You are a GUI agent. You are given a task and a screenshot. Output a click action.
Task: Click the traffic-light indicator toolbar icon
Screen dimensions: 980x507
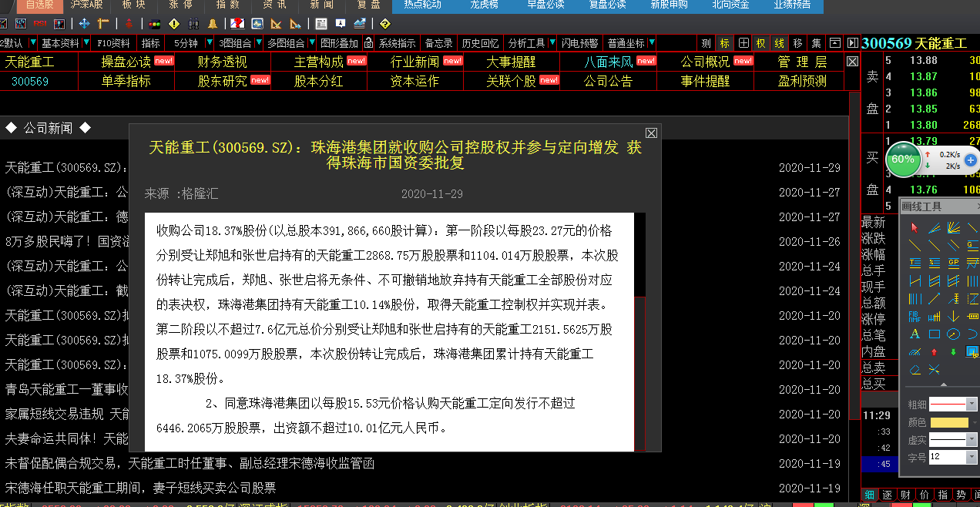click(x=155, y=24)
